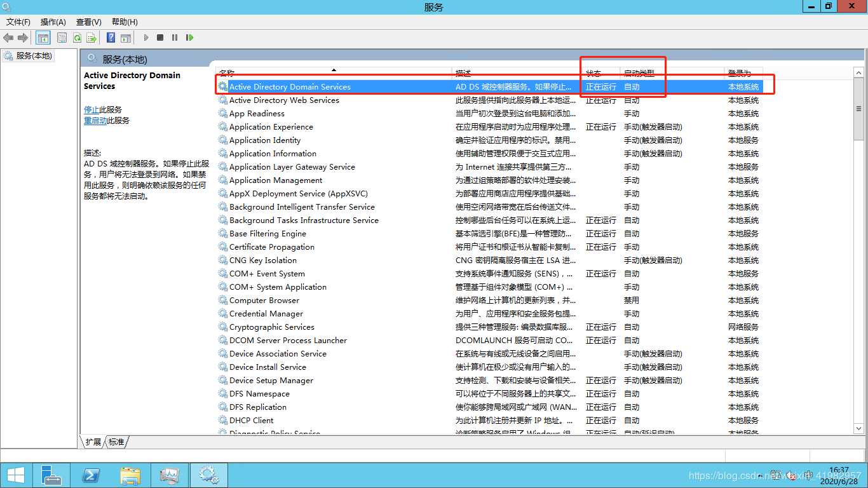Open the 操作(A) menu
This screenshot has height=488, width=868.
pyautogui.click(x=53, y=22)
